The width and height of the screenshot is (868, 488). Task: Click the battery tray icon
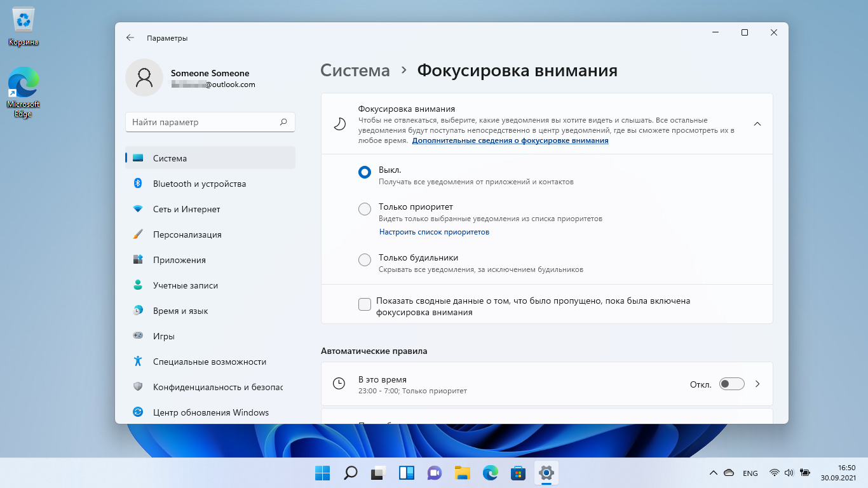tap(805, 473)
